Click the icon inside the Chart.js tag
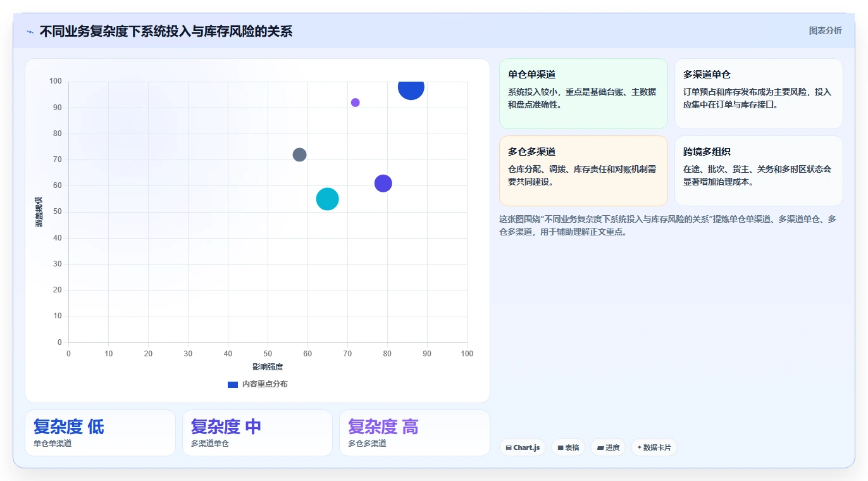The width and height of the screenshot is (868, 481). pos(509,447)
